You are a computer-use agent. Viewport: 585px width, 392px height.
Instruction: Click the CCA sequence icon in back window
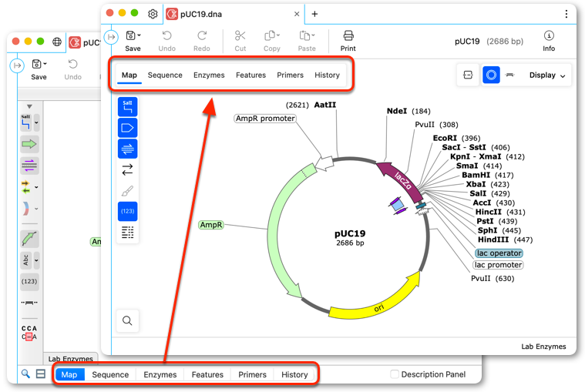tap(29, 333)
